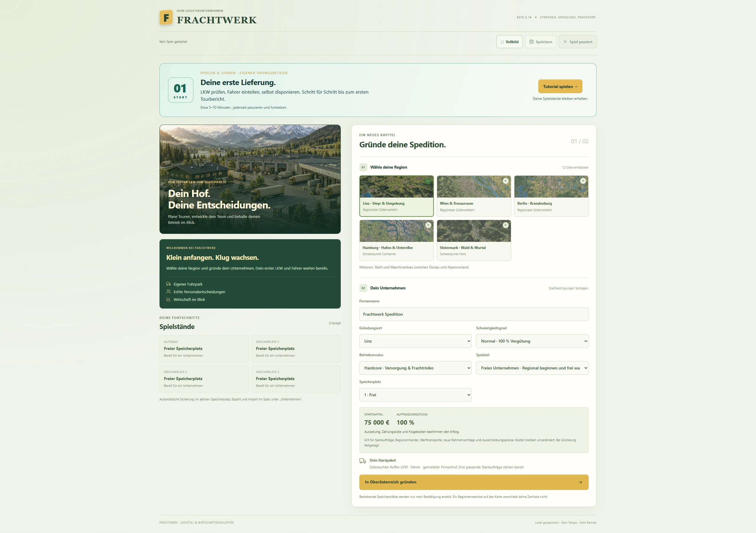Select the Linz · Steyr & Umgebung region
Viewport: 756px width, 533px height.
point(396,196)
